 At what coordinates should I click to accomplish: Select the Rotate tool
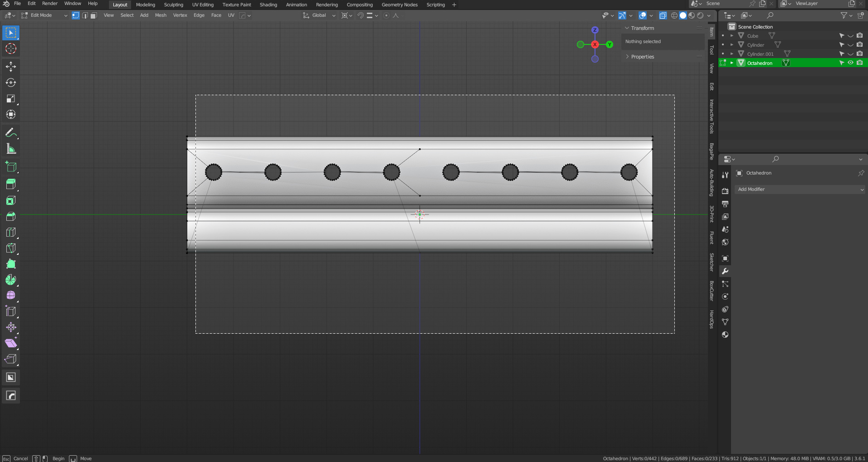[x=11, y=83]
